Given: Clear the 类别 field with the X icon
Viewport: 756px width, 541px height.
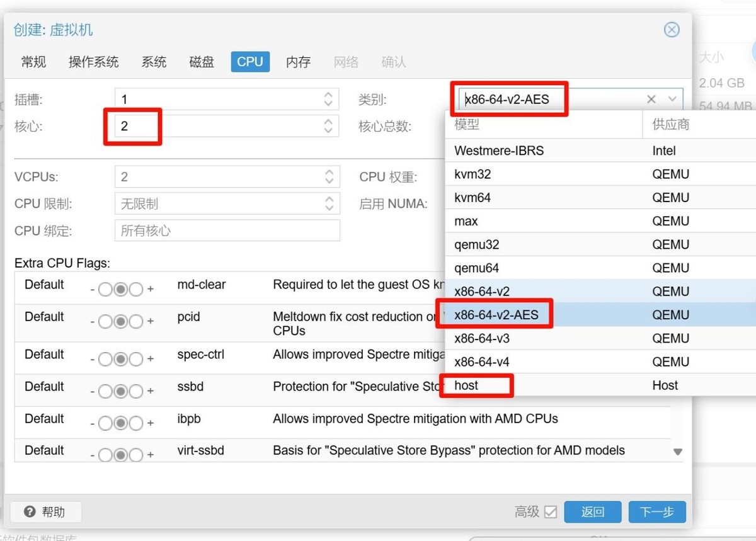Looking at the screenshot, I should click(651, 99).
